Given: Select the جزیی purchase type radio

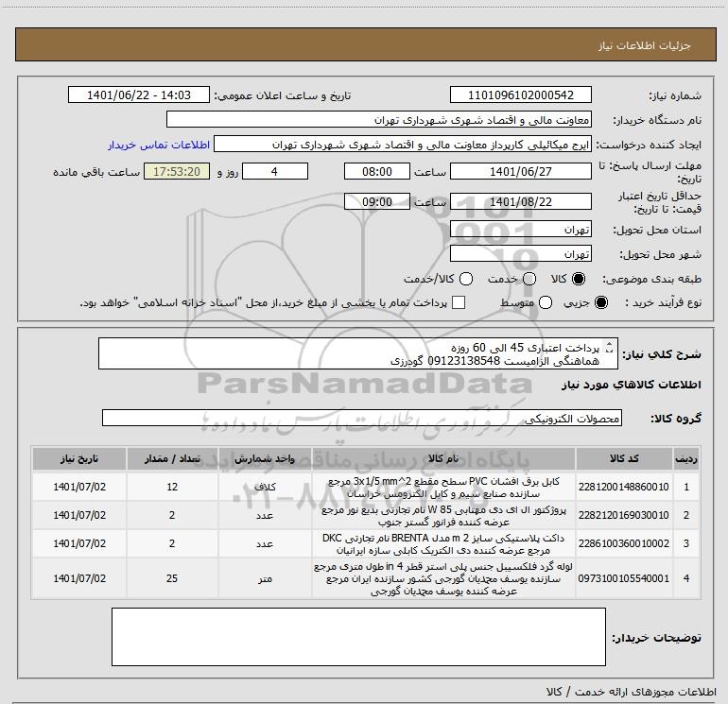Looking at the screenshot, I should coord(601,302).
